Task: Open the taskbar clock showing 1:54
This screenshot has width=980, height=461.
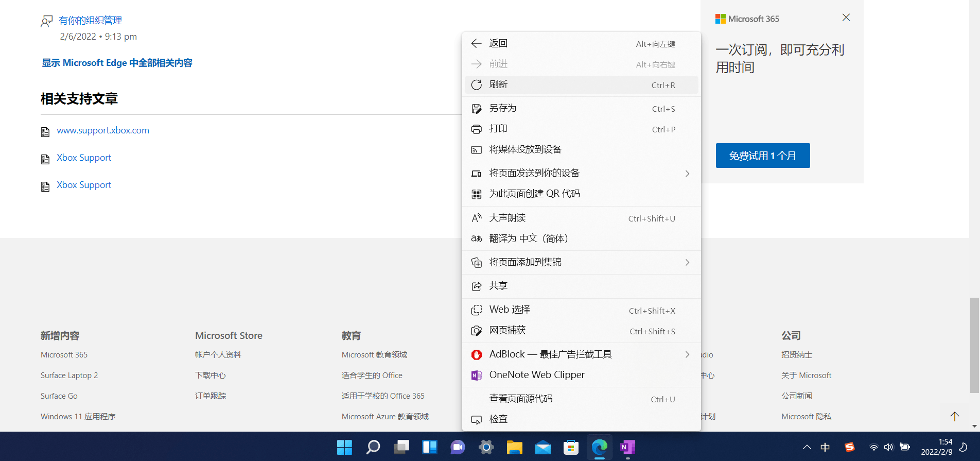Action: [x=936, y=447]
